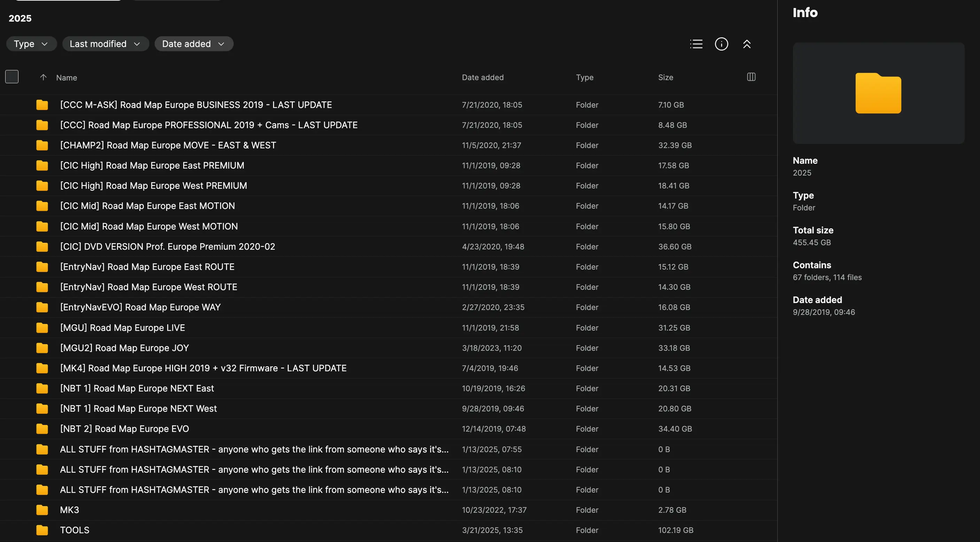Sort by the Size column header
The height and width of the screenshot is (542, 980).
point(666,78)
